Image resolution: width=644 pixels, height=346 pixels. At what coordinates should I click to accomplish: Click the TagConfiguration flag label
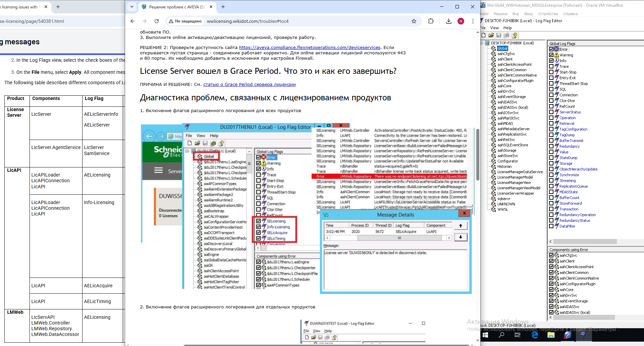tap(573, 129)
